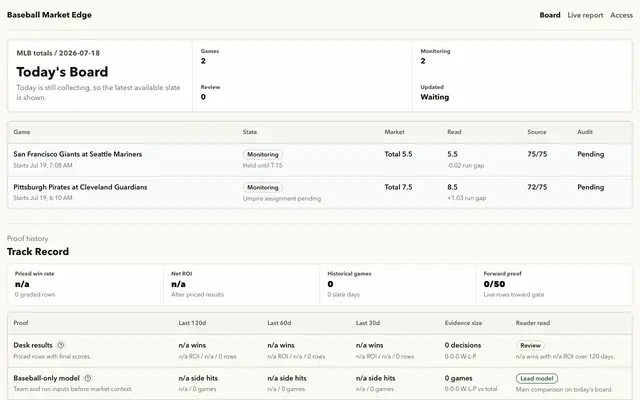Click the 75/75 source value
Screen dimensions: 640x400
pos(537,154)
